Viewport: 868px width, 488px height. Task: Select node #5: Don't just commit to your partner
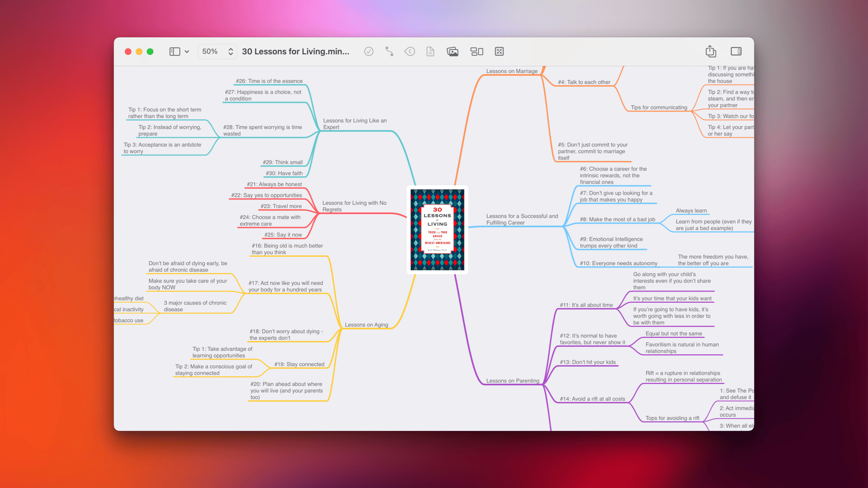(x=592, y=151)
